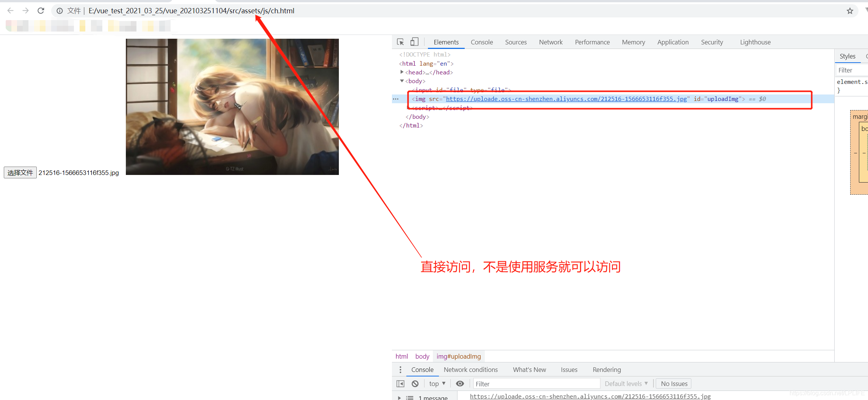Open the site info icon in the address bar
The height and width of the screenshot is (400, 868).
(60, 11)
